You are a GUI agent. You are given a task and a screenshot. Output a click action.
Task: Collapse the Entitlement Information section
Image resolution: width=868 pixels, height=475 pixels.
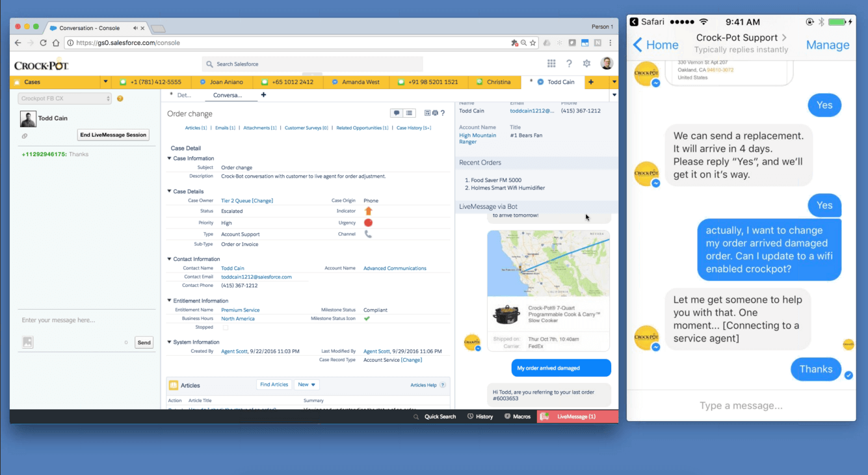click(x=170, y=301)
